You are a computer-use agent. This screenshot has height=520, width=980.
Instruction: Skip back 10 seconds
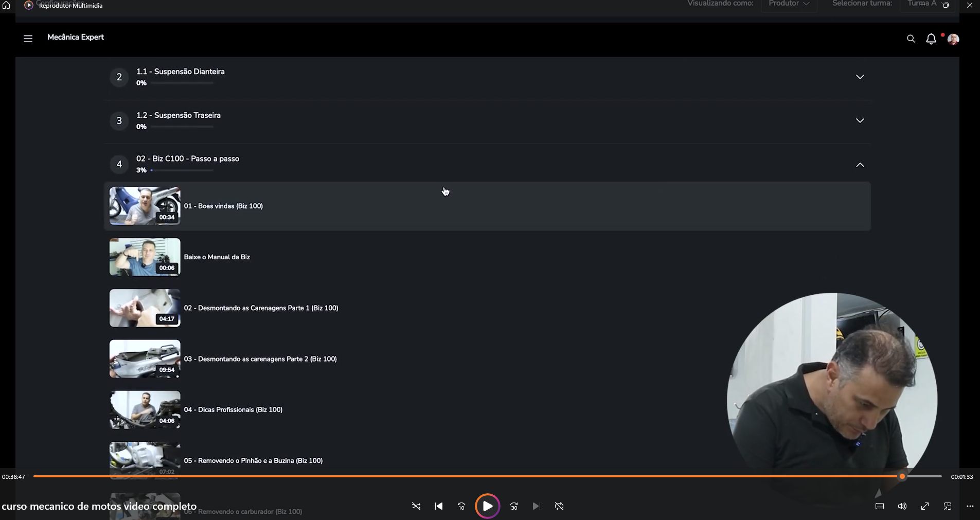point(461,506)
